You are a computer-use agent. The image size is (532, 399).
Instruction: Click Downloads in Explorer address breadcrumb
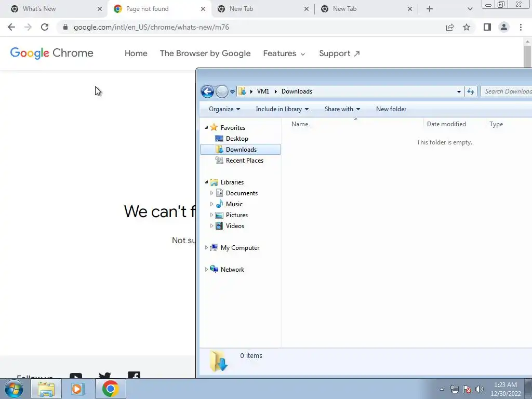[x=297, y=91]
